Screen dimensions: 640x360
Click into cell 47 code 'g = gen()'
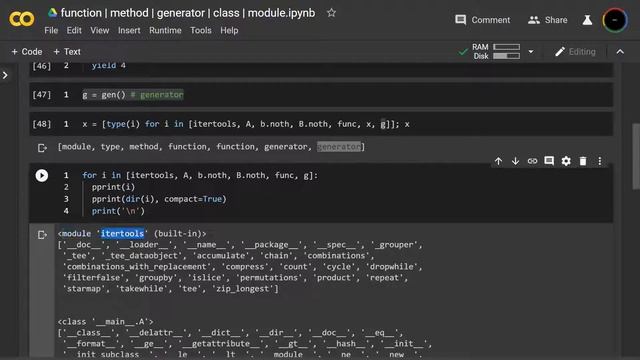click(133, 95)
